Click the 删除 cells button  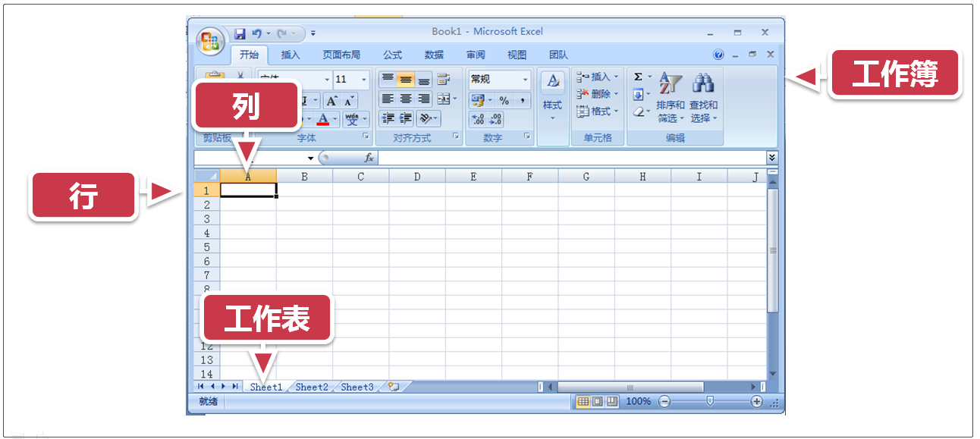[x=598, y=94]
